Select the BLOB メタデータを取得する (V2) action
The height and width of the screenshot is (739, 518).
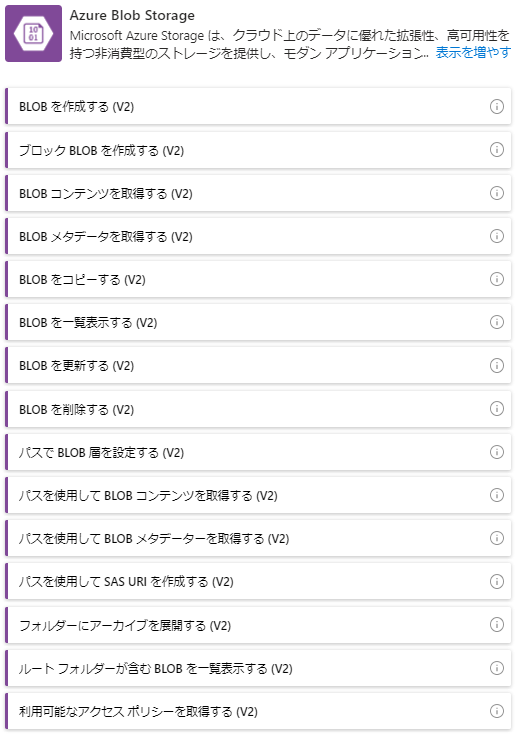258,236
